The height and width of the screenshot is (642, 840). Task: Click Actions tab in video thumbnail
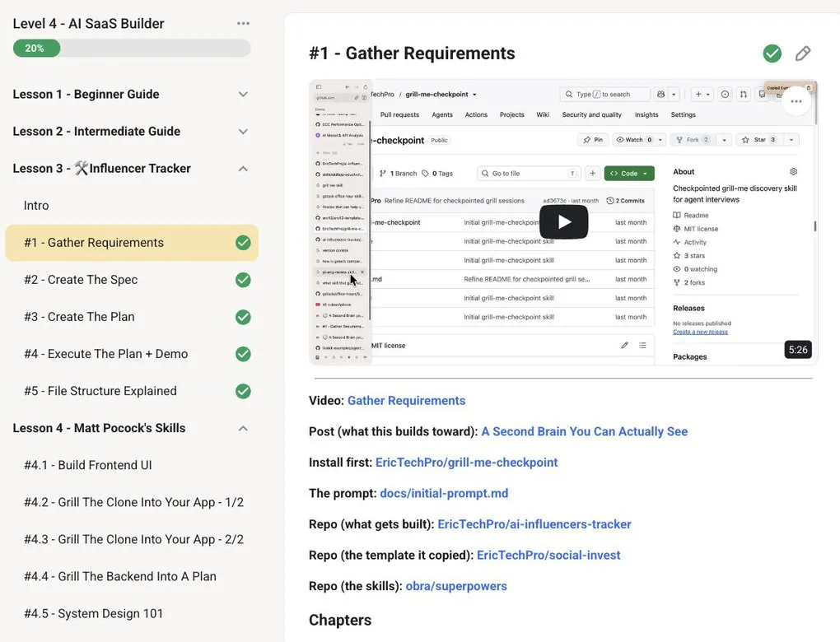(476, 114)
